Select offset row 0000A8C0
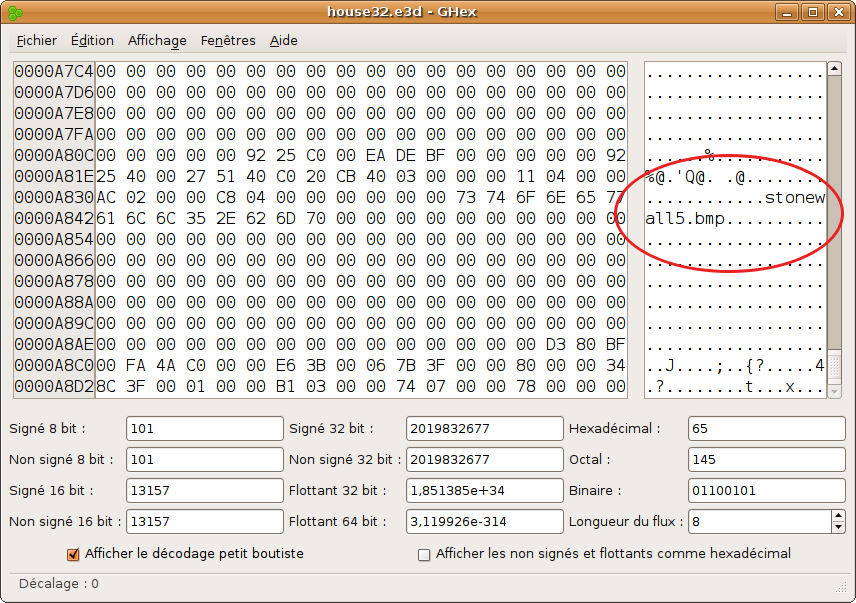The image size is (856, 603). pos(54,366)
